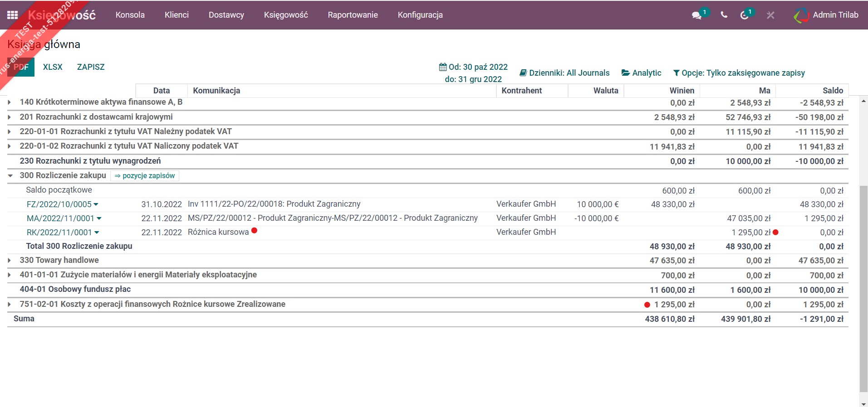
Task: Collapse account 300 Rozliczenie zakupu
Action: point(10,176)
